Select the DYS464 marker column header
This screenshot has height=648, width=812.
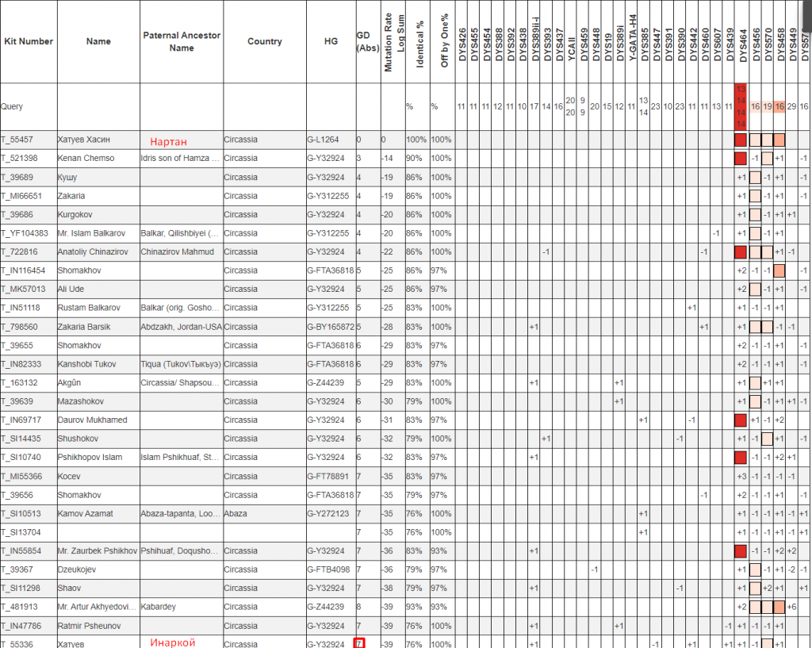[742, 43]
